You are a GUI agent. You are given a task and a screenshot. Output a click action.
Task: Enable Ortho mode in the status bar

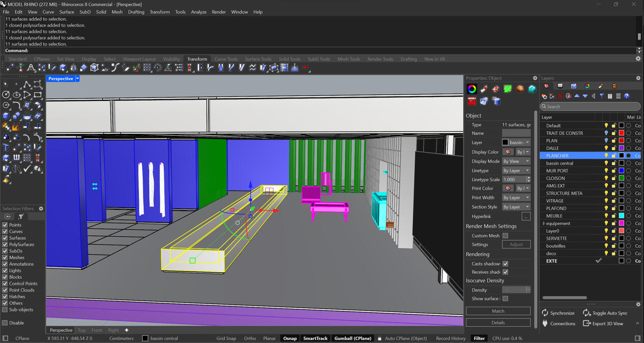pos(249,338)
